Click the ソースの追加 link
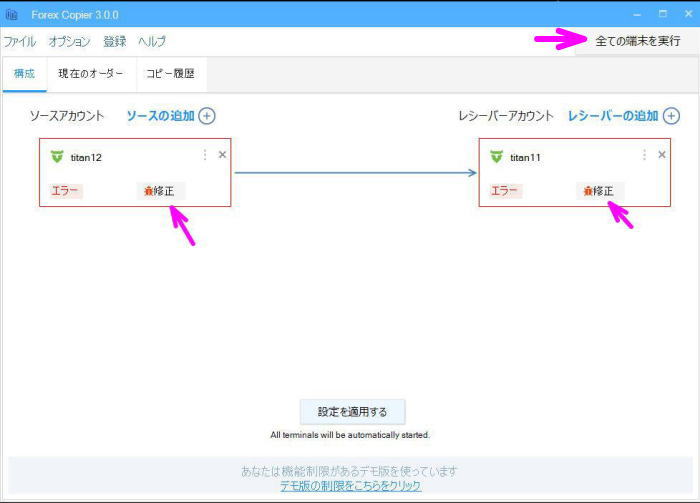The width and height of the screenshot is (700, 503). [x=161, y=116]
